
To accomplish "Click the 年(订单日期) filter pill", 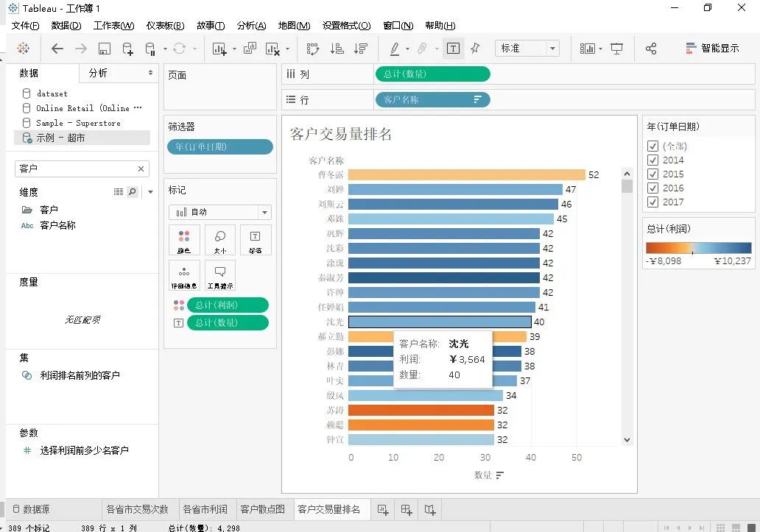I will coord(220,146).
